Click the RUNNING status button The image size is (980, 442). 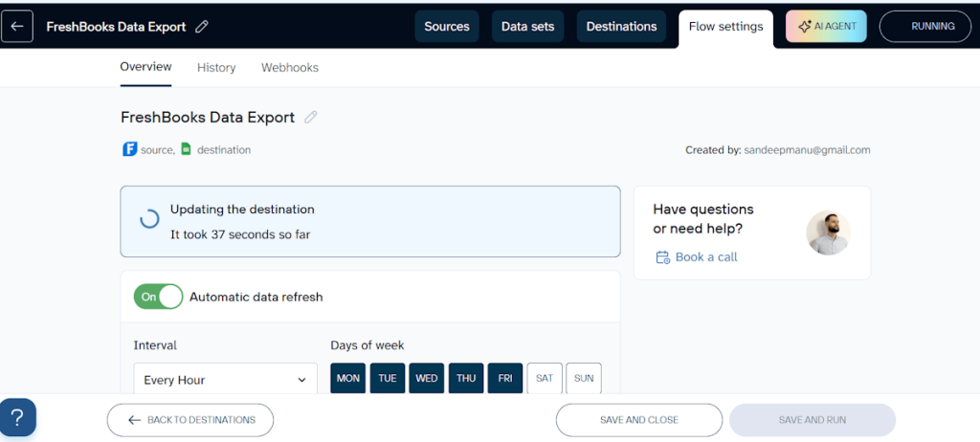click(925, 26)
